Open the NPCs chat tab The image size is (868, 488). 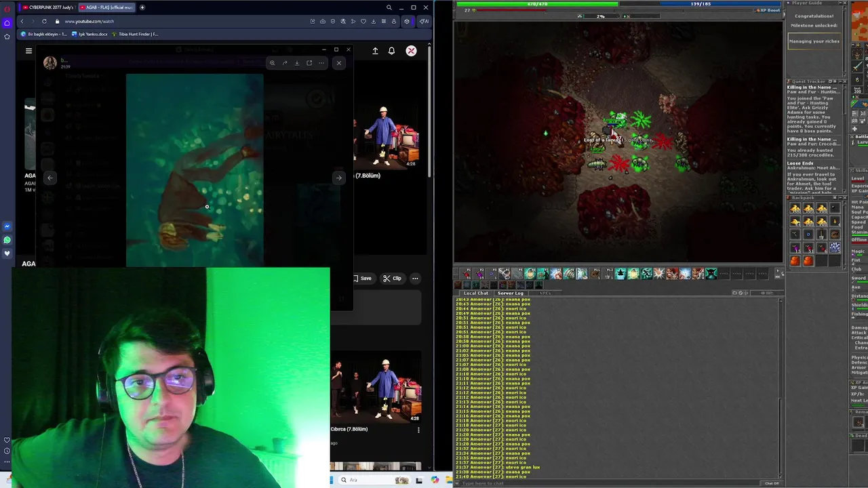point(545,293)
